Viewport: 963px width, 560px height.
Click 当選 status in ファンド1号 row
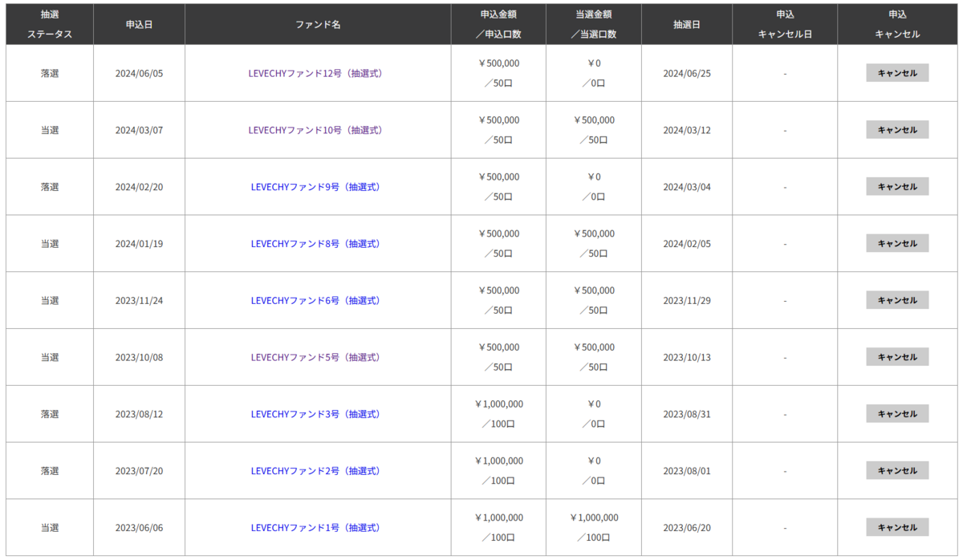click(50, 528)
